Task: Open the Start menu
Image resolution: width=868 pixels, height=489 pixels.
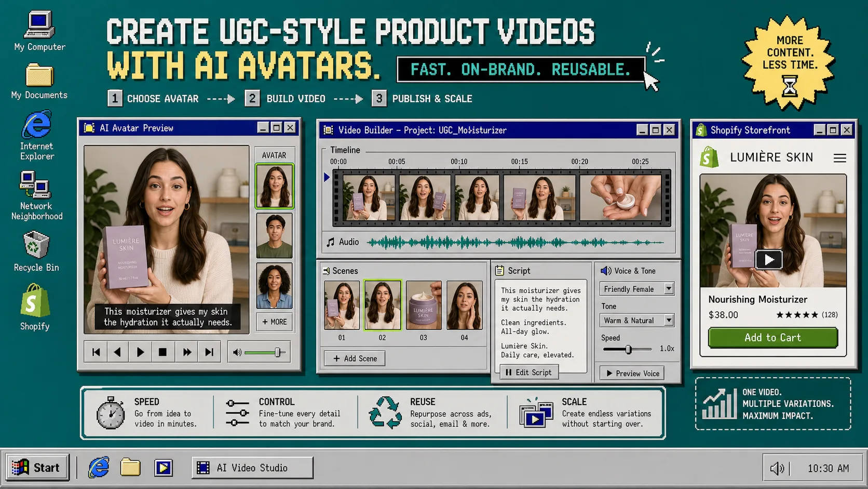Action: click(x=37, y=468)
